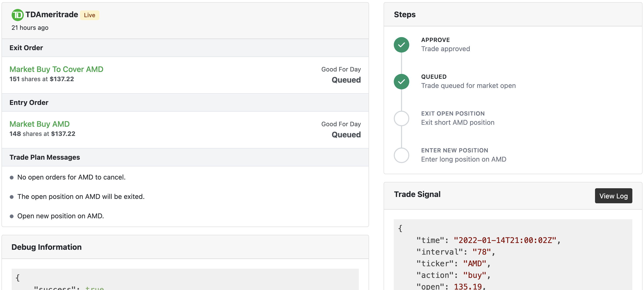Click the Trade Signal heading
644x290 pixels.
[x=417, y=194]
